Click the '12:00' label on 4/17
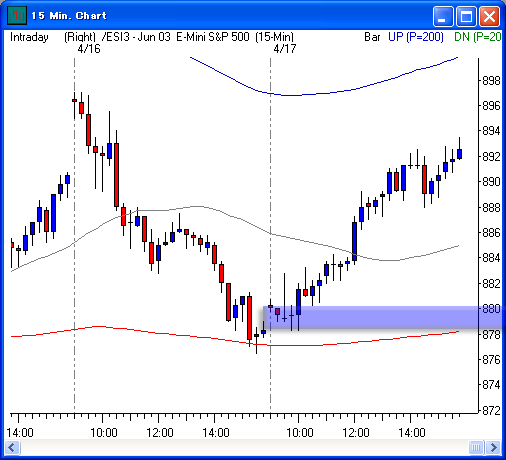Image resolution: width=506 pixels, height=460 pixels. 356,433
